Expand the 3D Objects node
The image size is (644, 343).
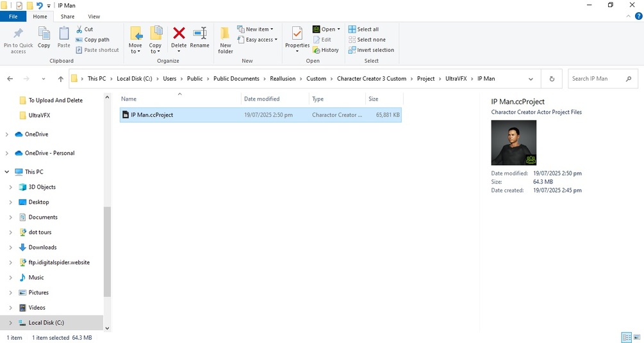click(x=11, y=187)
